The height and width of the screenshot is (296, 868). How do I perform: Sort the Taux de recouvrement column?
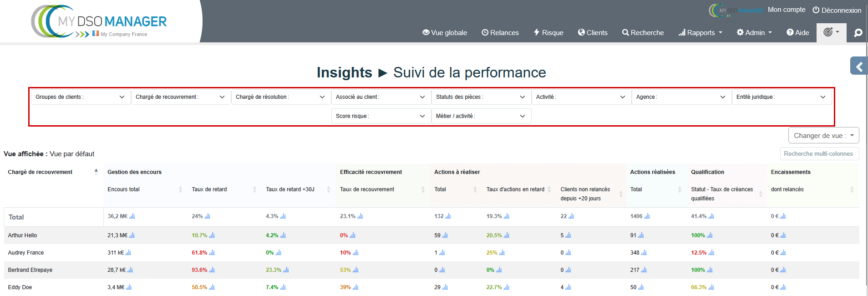coord(423,189)
